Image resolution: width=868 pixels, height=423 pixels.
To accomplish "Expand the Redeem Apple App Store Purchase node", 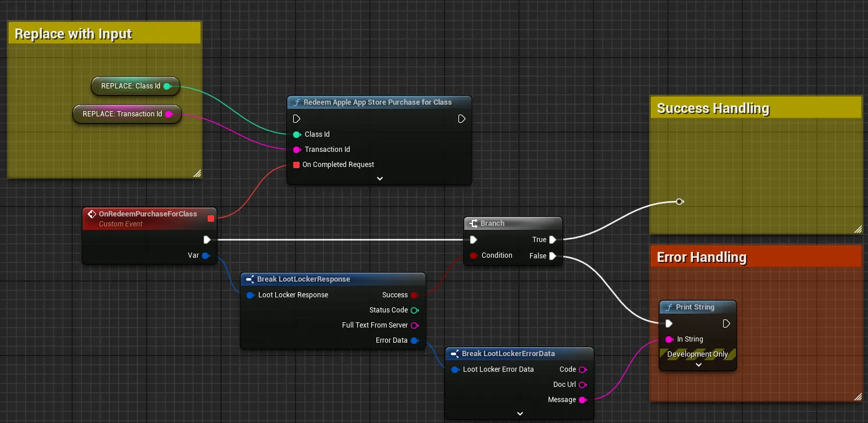I will coord(379,179).
